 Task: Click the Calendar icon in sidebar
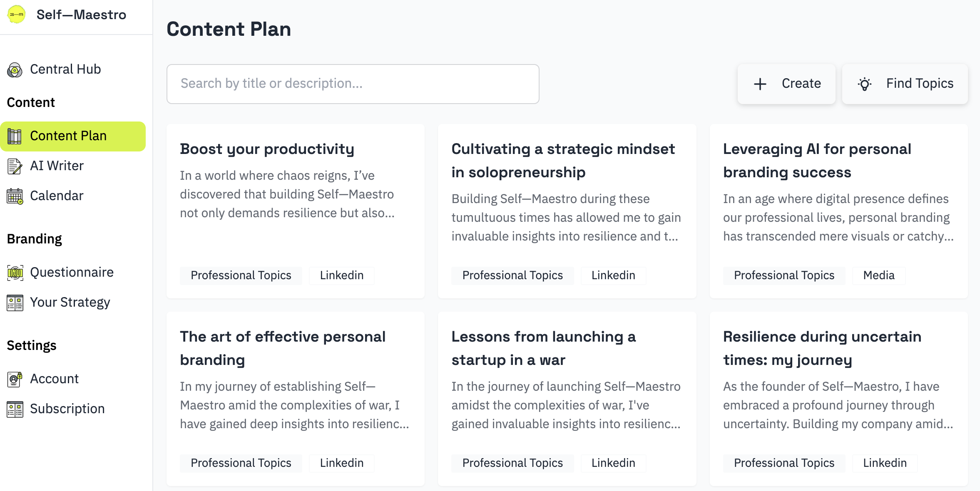[x=15, y=196]
